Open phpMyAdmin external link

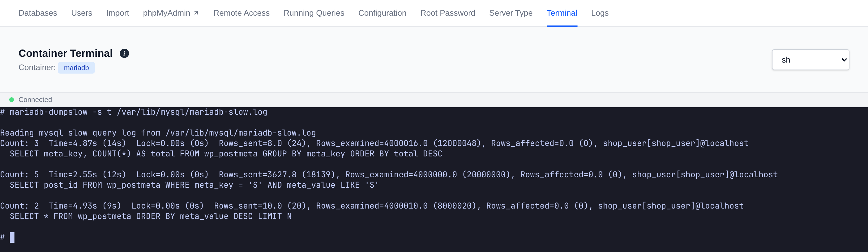171,13
